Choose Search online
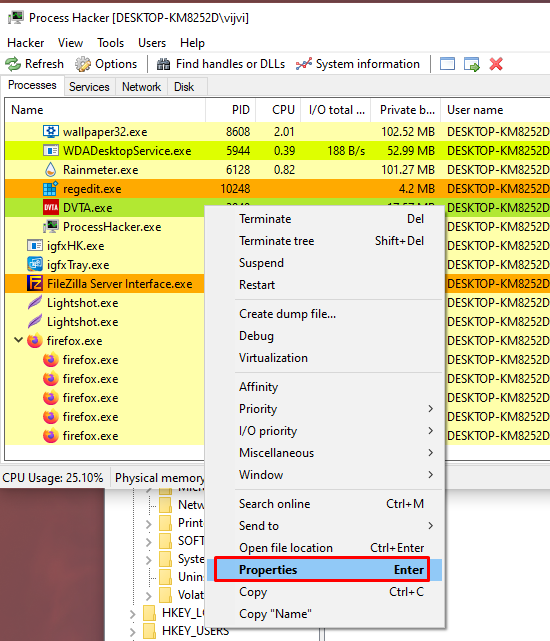 click(324, 504)
